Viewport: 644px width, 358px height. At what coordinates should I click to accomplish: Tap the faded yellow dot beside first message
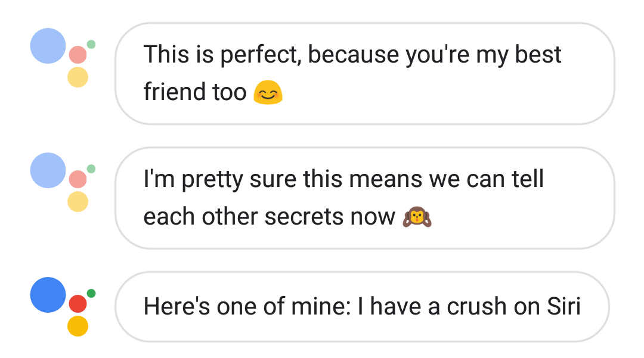[x=78, y=77]
